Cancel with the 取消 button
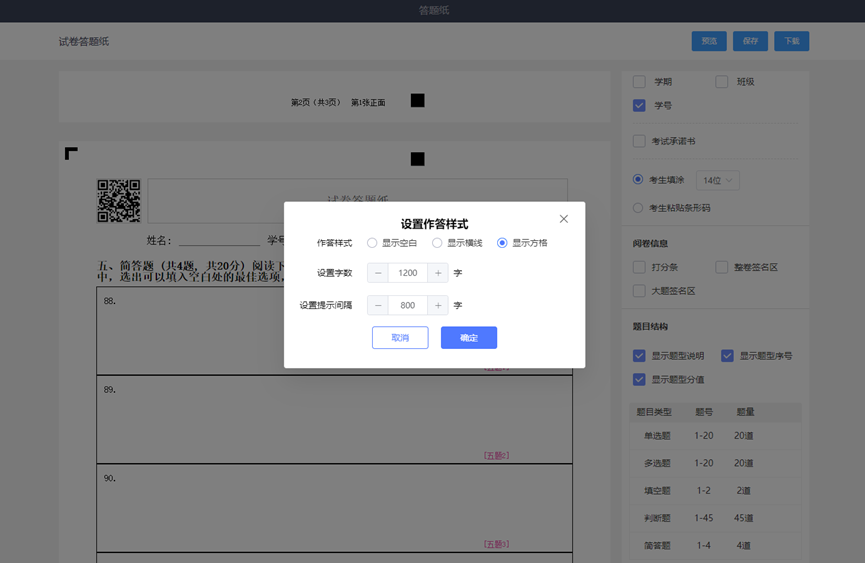This screenshot has width=865, height=563. (400, 337)
